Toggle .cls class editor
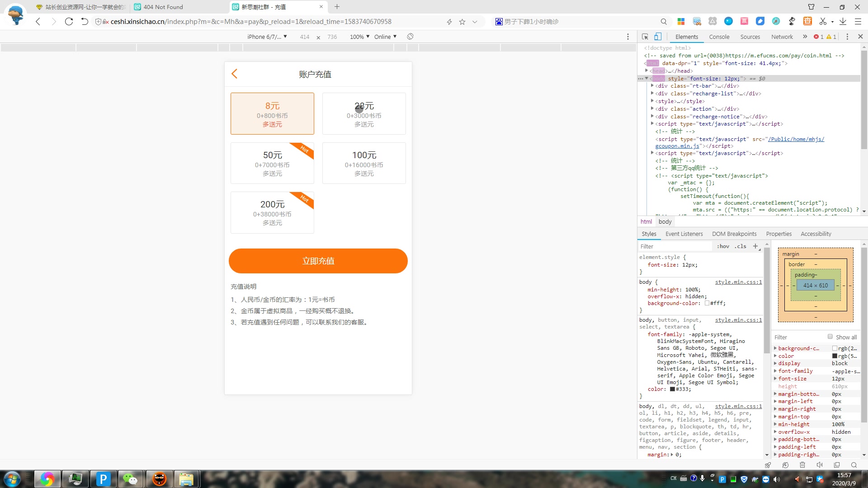This screenshot has width=868, height=488. pos(741,246)
